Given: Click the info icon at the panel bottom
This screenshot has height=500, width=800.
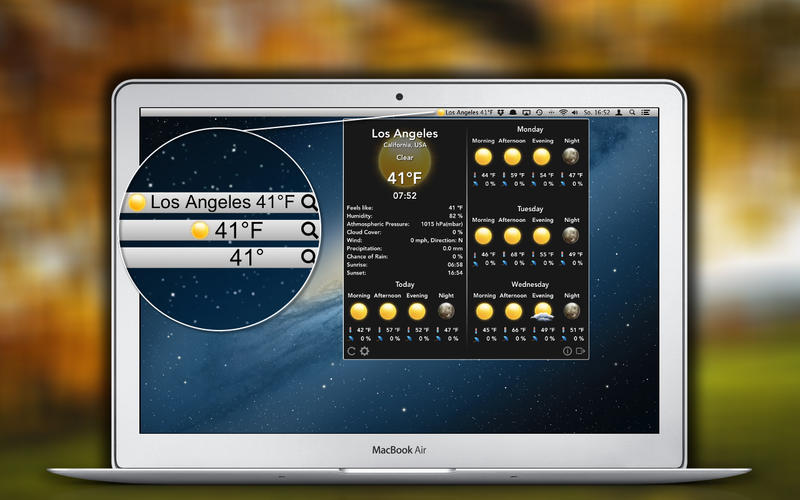Looking at the screenshot, I should tap(567, 351).
